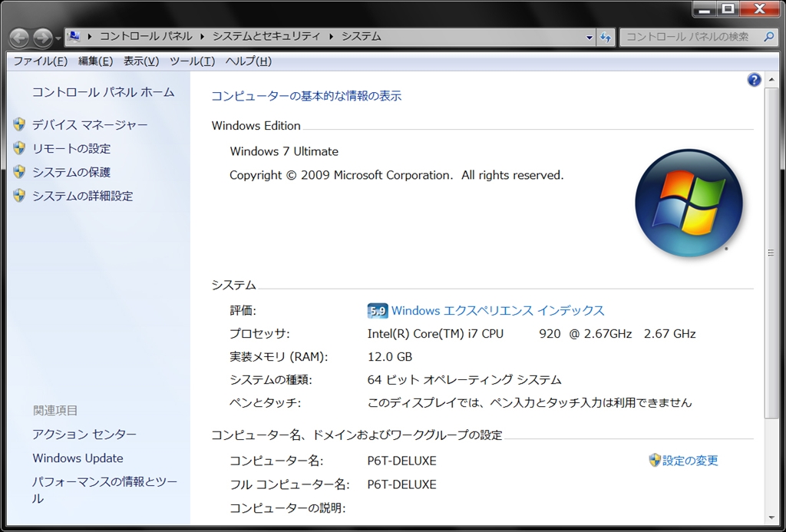Click the shield icon beside デバイス マネージャー
Image resolution: width=786 pixels, height=532 pixels.
[19, 124]
